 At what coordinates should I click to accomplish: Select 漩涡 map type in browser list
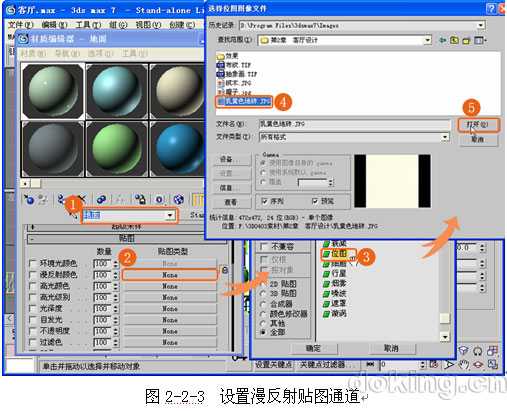335,313
